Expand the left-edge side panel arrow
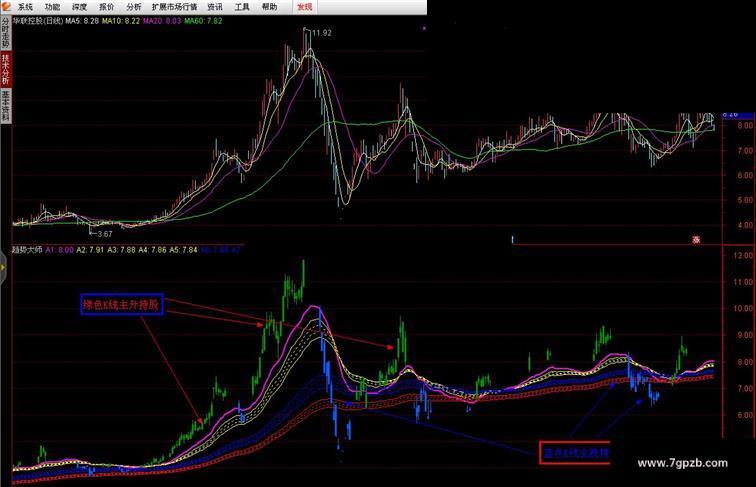The width and height of the screenshot is (756, 487). click(2, 268)
